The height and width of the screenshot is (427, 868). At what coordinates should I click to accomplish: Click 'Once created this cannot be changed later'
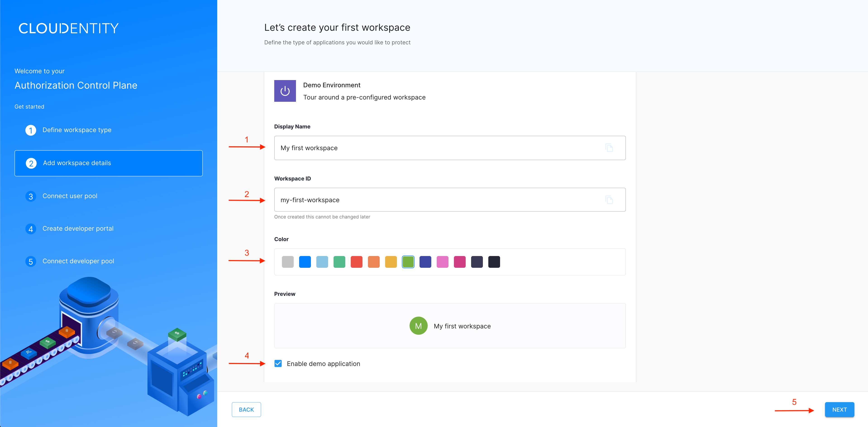pyautogui.click(x=322, y=217)
